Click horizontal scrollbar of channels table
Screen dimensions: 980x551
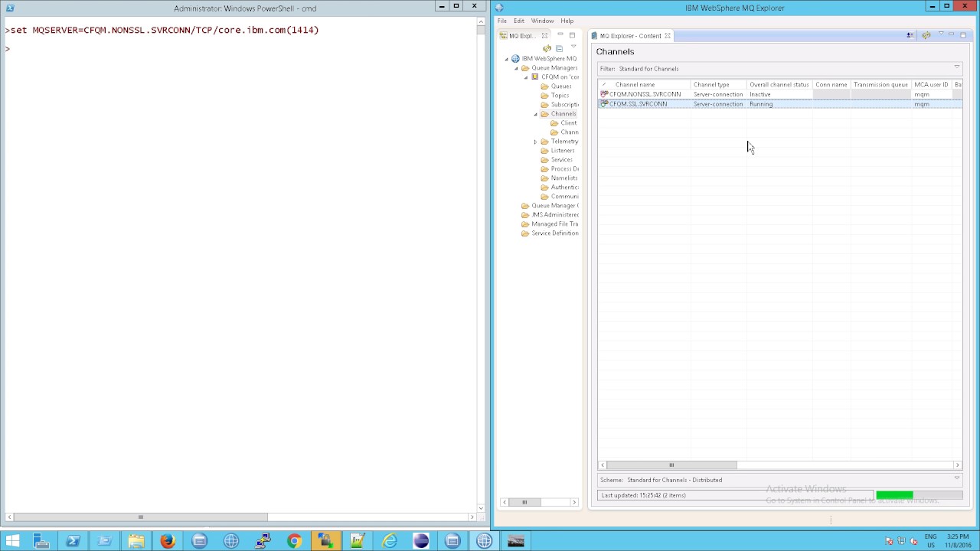point(671,465)
